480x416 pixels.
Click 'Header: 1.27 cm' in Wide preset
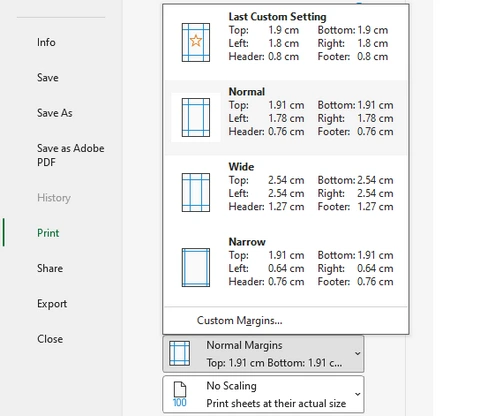point(266,207)
